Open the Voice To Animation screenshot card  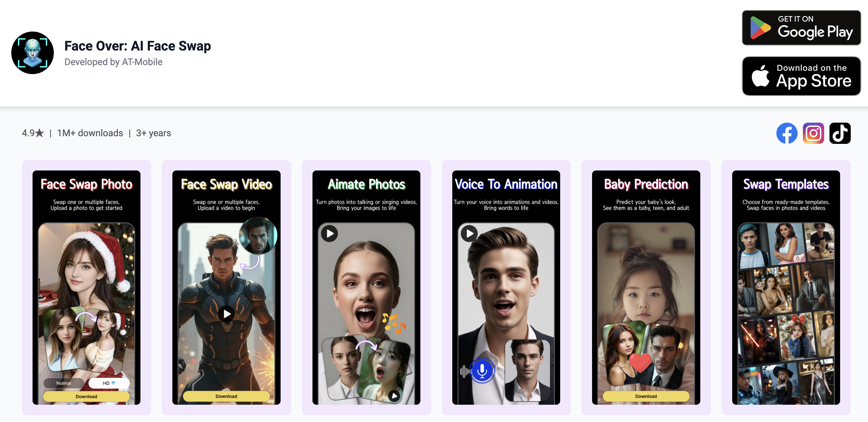[506, 287]
